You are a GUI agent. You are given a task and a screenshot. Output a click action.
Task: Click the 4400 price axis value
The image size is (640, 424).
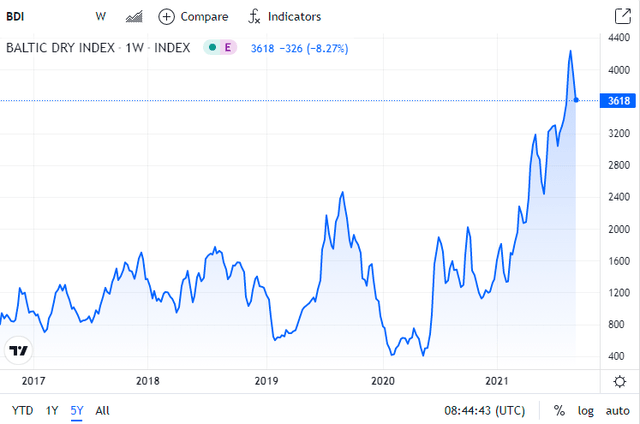click(619, 38)
